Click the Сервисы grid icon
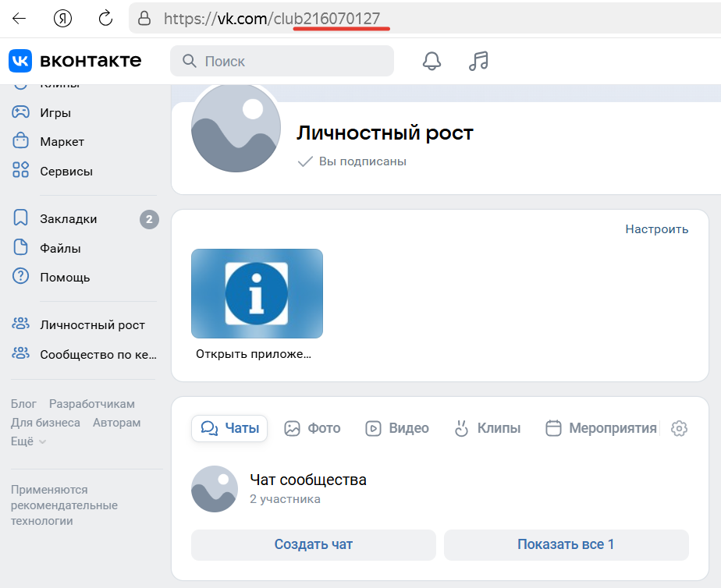 click(21, 169)
